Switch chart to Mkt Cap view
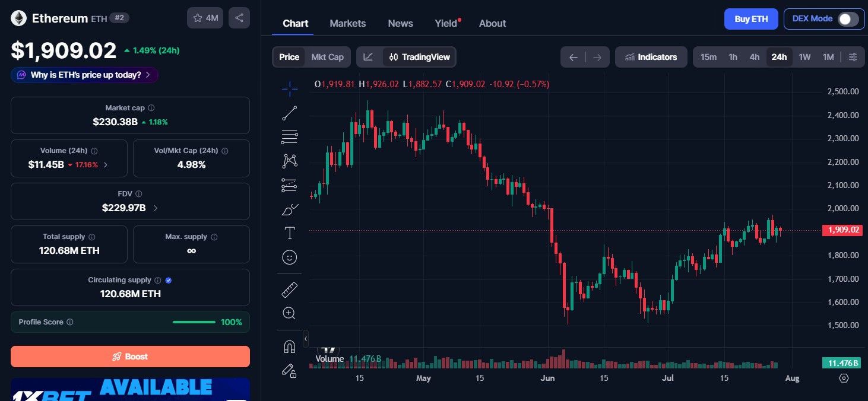Screen dimensions: 868x401 328,57
